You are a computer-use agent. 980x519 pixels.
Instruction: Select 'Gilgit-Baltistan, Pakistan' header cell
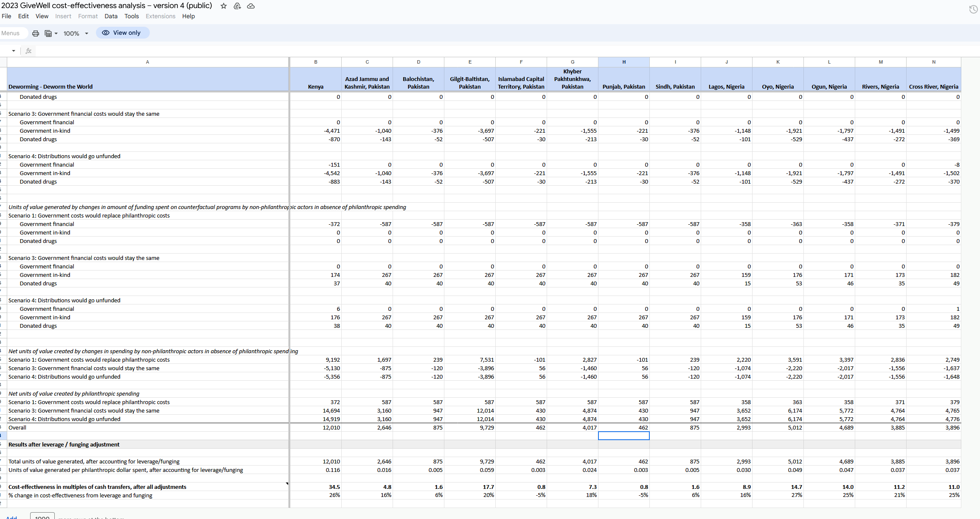coord(470,79)
